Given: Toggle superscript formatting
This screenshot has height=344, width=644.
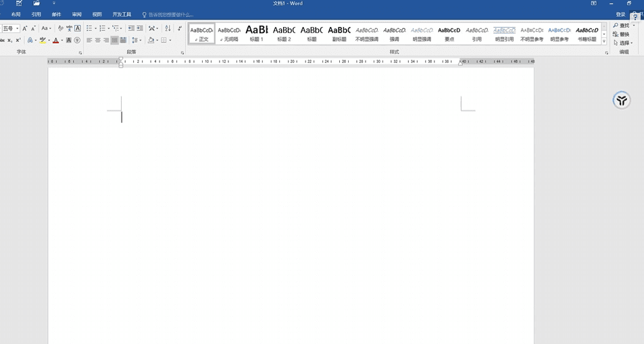Looking at the screenshot, I should (18, 41).
